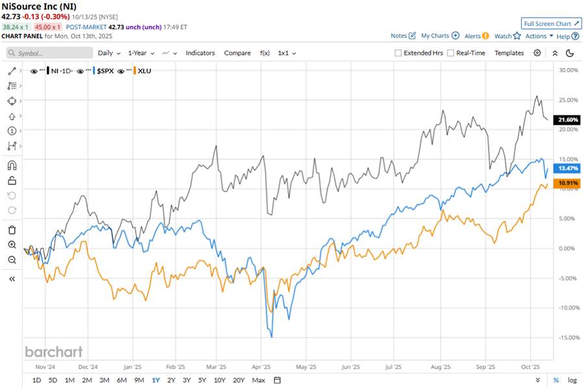Delete drawings with the trash icon
586x392 pixels.
[x=11, y=230]
